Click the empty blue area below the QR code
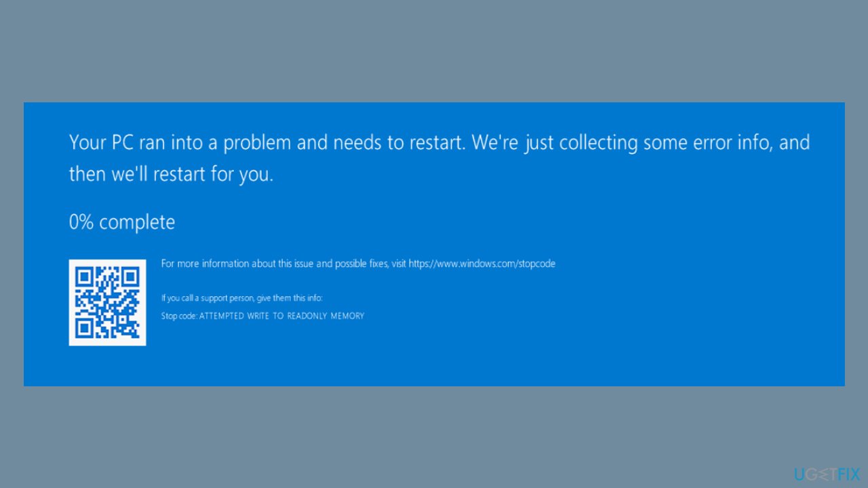 [x=107, y=366]
